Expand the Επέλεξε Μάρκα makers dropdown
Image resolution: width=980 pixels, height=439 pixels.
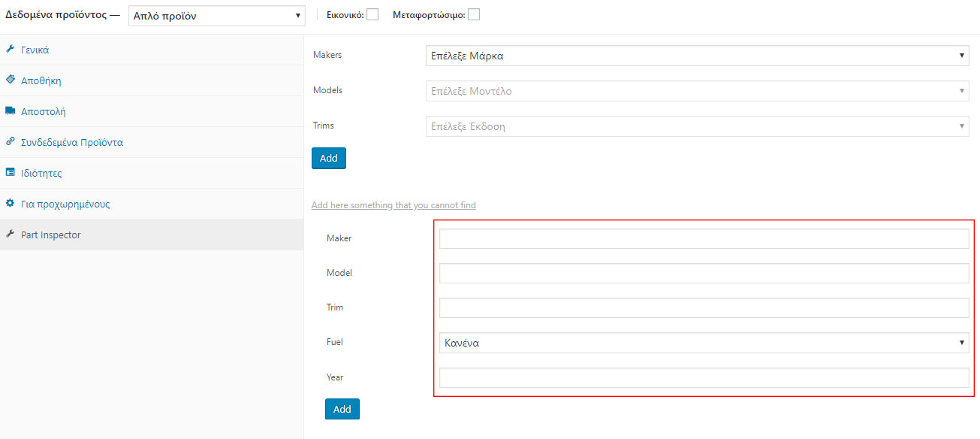click(x=696, y=56)
